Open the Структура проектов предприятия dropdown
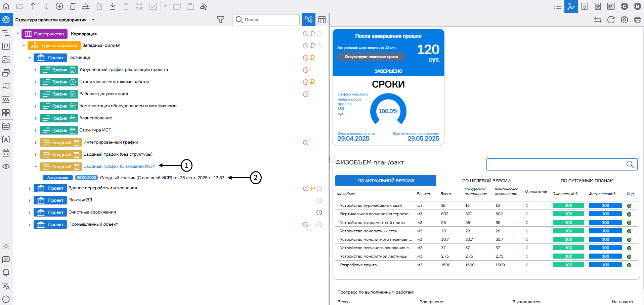The height and width of the screenshot is (305, 644). point(93,20)
